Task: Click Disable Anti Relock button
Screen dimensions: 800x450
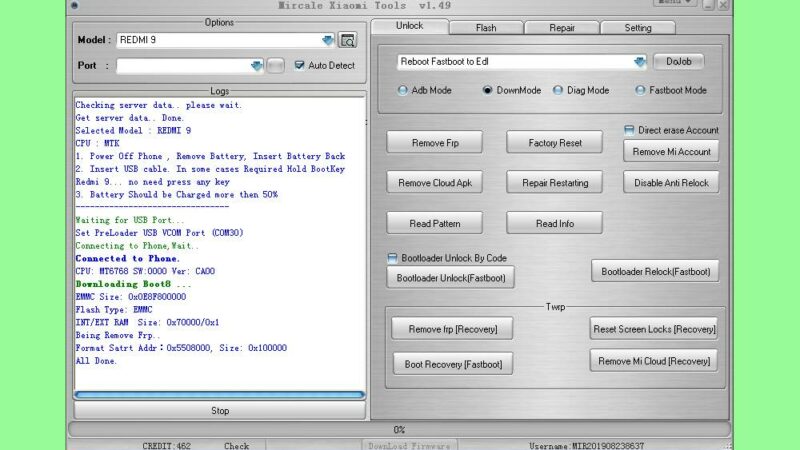Action: [671, 182]
